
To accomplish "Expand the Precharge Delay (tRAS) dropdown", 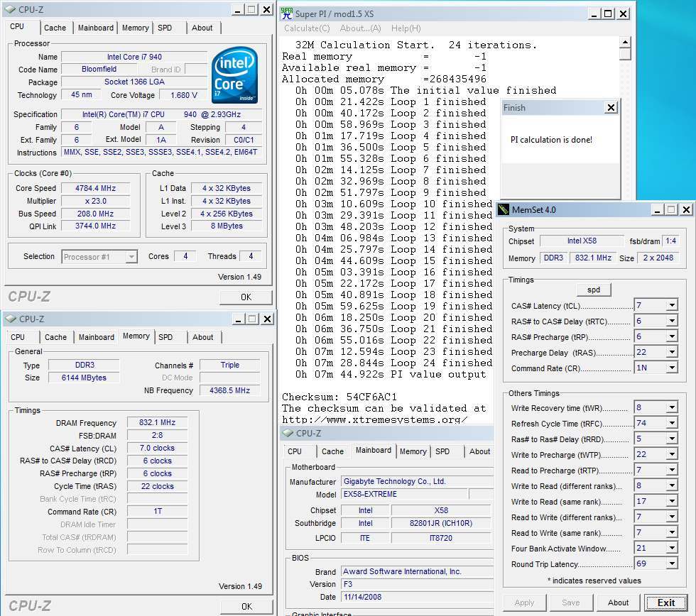I will click(672, 352).
